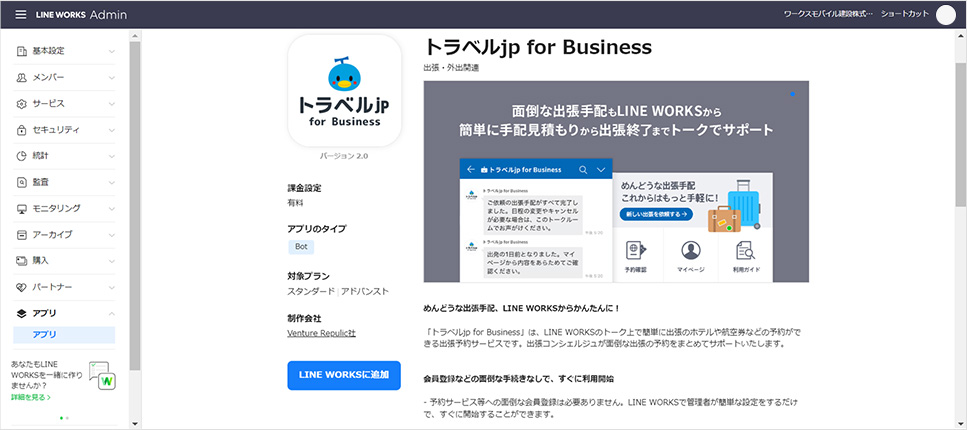Screen dimensions: 967x430
Task: Click the LINE WORKS Admin logo
Action: coord(81,14)
